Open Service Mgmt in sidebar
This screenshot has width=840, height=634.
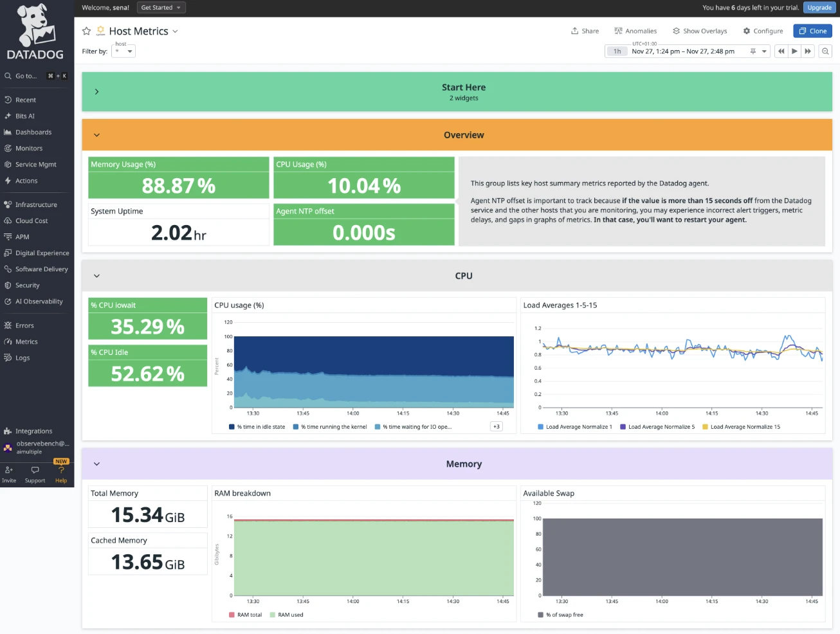[37, 164]
